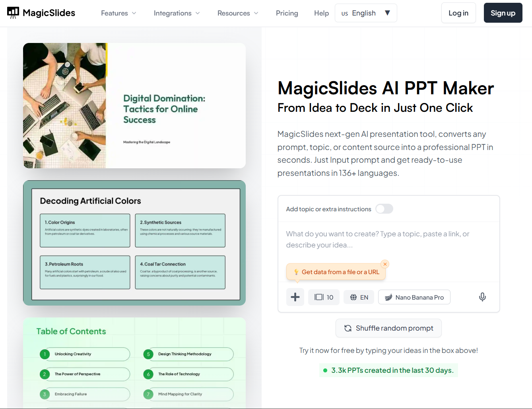Viewport: 532px width, 409px height.
Task: Open the Help page
Action: [321, 13]
